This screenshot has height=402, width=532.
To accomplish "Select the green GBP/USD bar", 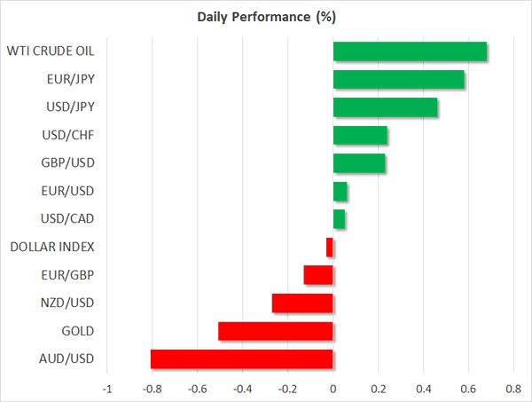I will tap(359, 163).
